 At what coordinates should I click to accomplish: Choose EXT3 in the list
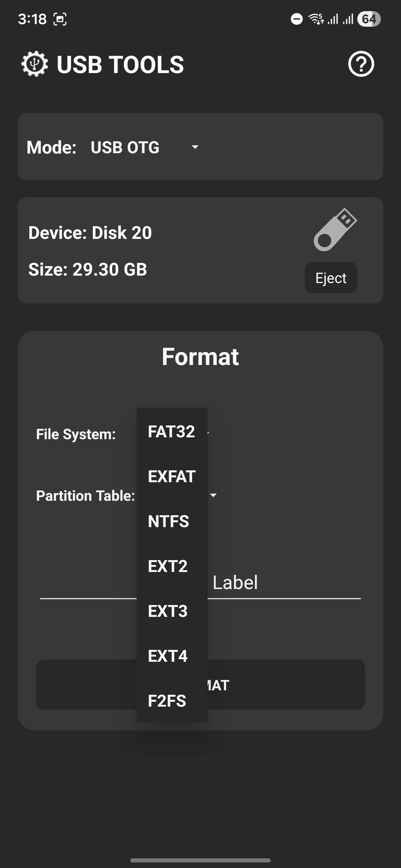168,611
